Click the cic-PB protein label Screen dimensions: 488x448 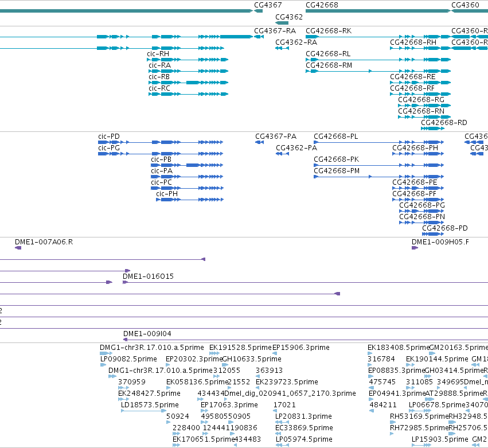(x=161, y=159)
